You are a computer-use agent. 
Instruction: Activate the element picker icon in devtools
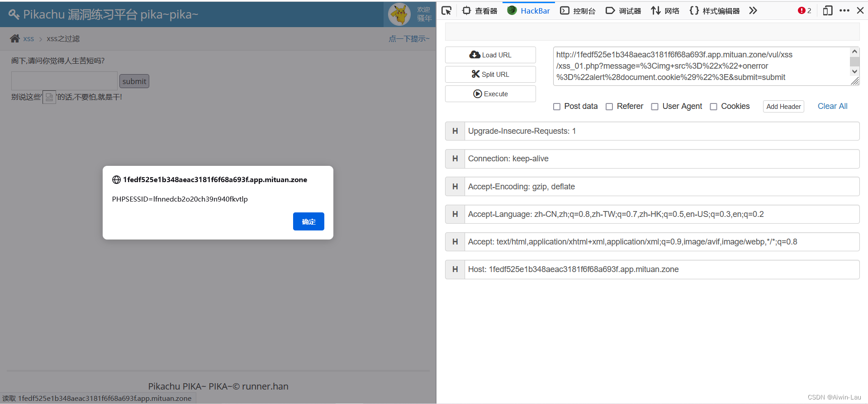(x=446, y=10)
